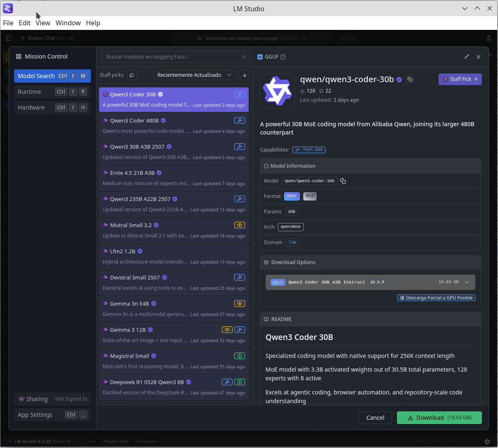This screenshot has width=498, height=448.
Task: Select the Model Search tab
Action: click(52, 76)
